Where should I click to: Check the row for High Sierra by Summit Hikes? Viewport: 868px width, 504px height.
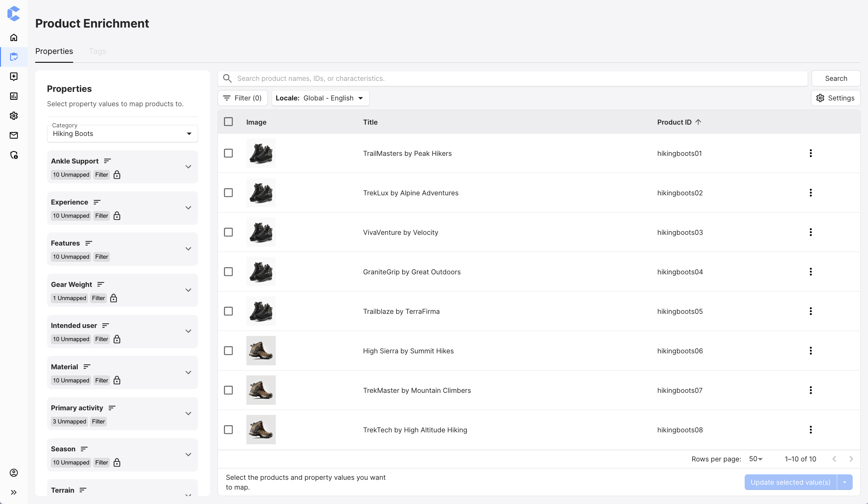[x=228, y=350]
